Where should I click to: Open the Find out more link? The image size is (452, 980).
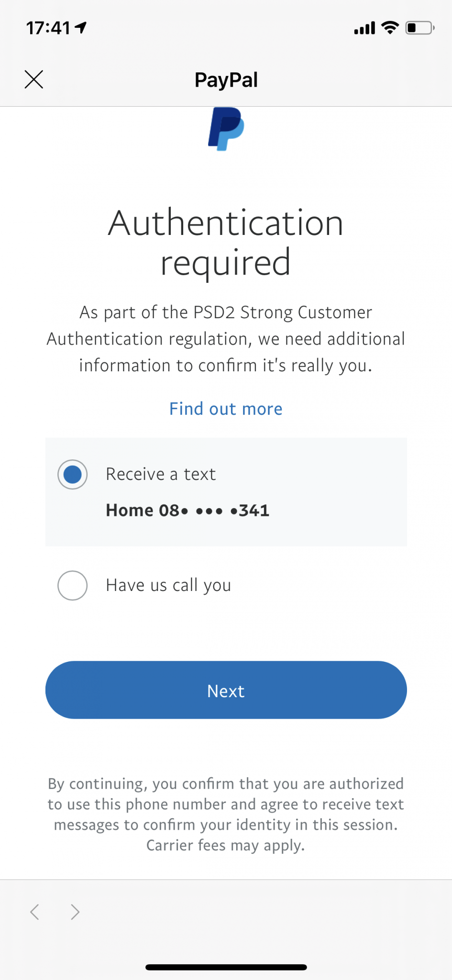226,409
